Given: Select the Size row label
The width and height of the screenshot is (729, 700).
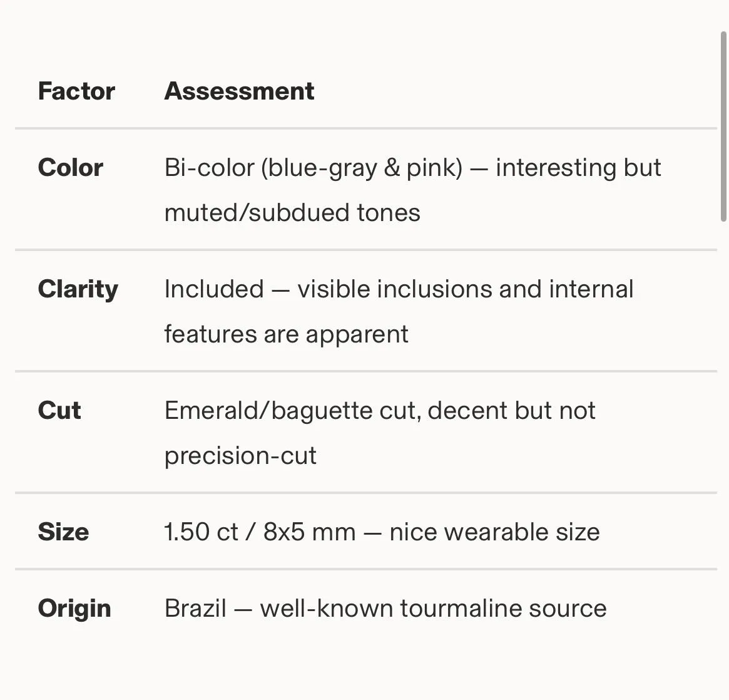Looking at the screenshot, I should point(63,532).
